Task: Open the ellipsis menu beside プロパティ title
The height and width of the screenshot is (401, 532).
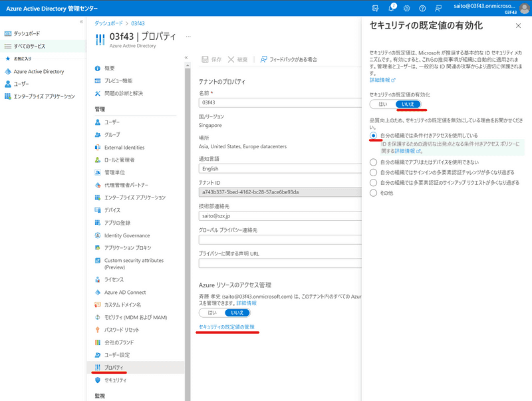Action: tap(188, 36)
